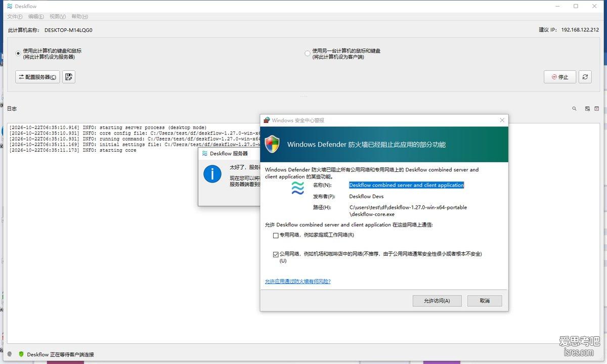The height and width of the screenshot is (364, 607).
Task: Open the 文件(F) menu
Action: click(x=15, y=17)
